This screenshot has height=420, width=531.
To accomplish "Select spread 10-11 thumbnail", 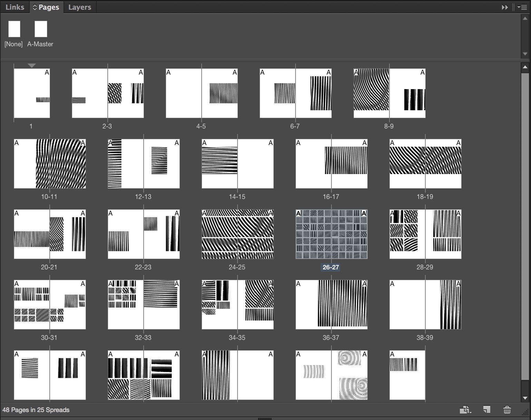I will tap(50, 164).
